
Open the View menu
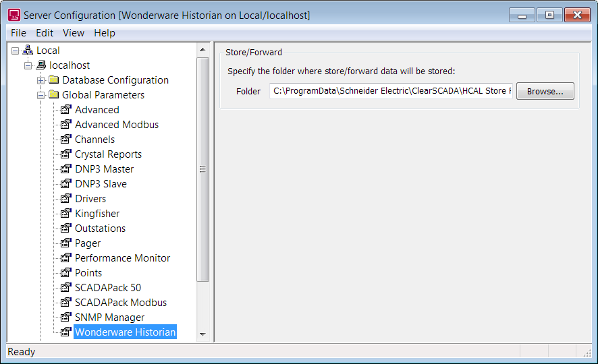click(x=74, y=33)
